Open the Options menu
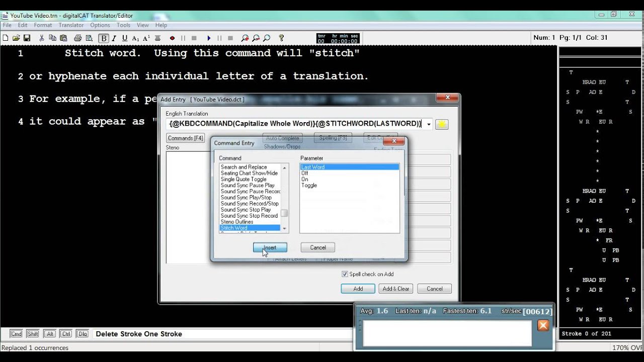The width and height of the screenshot is (644, 362). pyautogui.click(x=100, y=25)
